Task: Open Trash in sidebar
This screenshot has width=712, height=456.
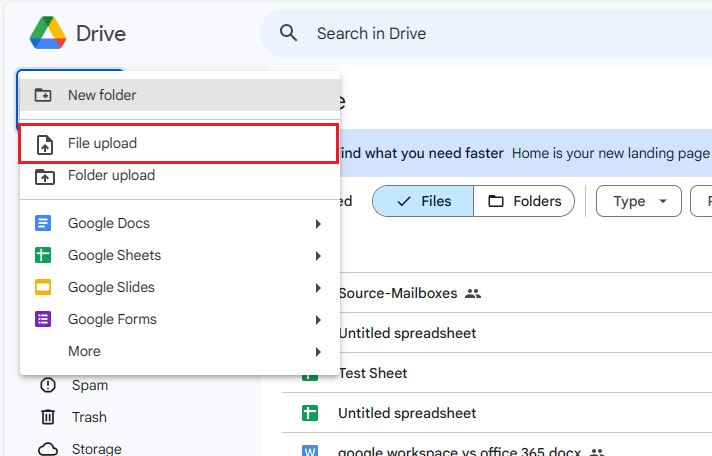Action: [89, 417]
